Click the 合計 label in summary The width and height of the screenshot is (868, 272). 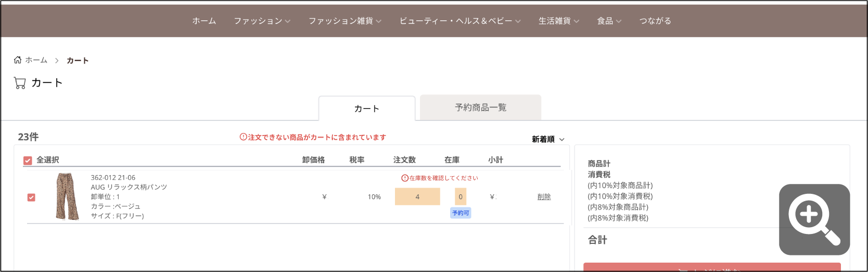(597, 240)
